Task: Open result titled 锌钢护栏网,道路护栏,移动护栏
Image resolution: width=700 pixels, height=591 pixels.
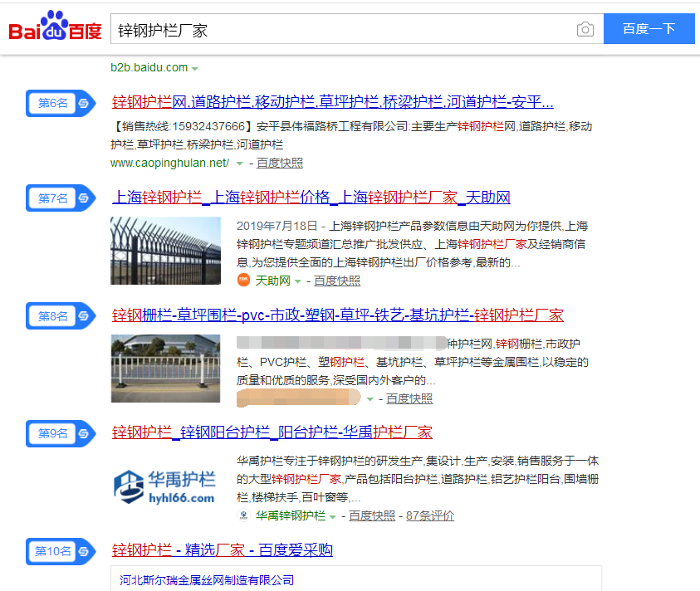Action: coord(333,102)
